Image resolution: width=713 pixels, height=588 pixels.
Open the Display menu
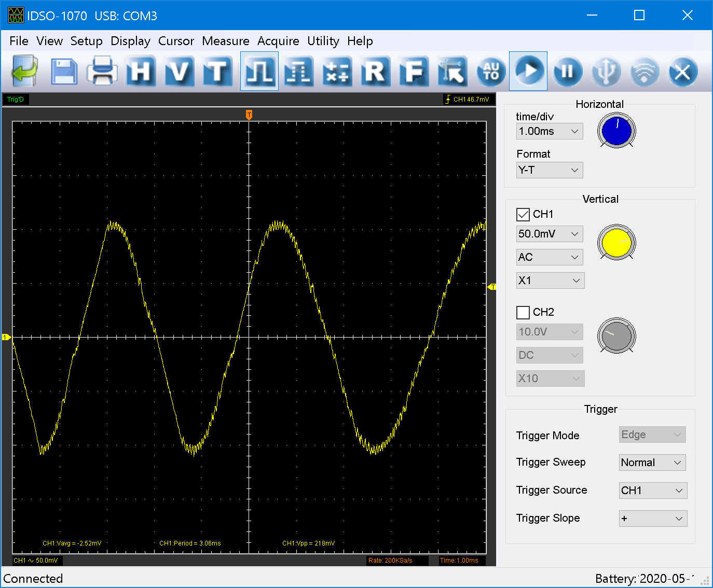click(x=130, y=41)
